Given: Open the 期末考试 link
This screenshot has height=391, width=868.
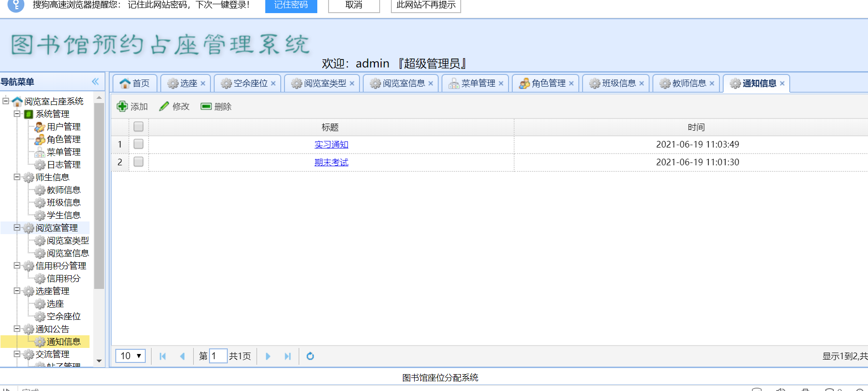Looking at the screenshot, I should 331,162.
